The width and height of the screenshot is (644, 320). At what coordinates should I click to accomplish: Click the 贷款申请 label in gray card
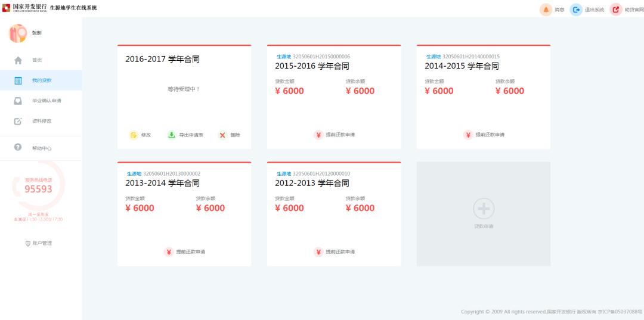[484, 226]
